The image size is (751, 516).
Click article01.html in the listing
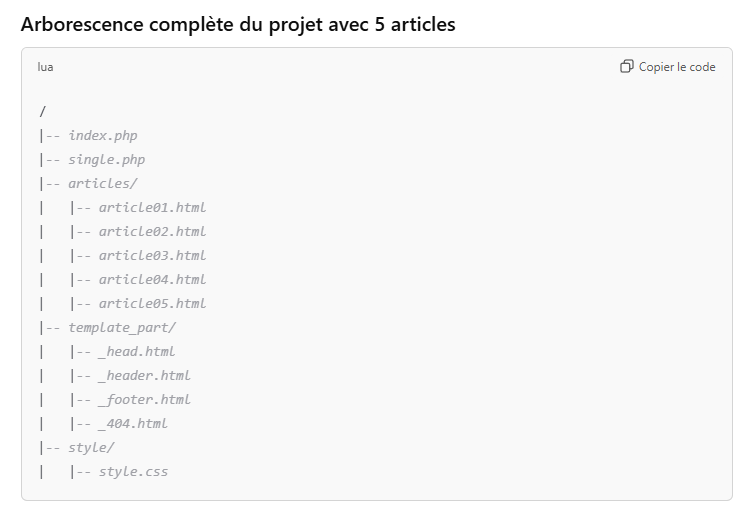click(152, 207)
